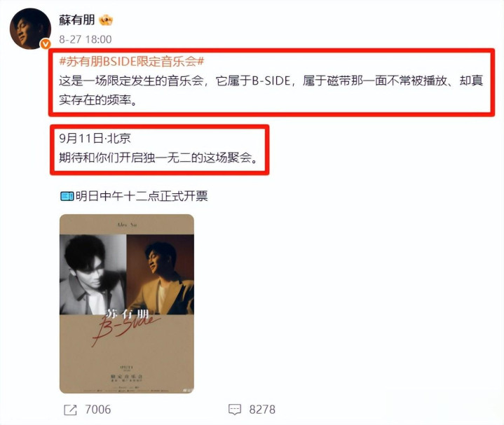The width and height of the screenshot is (504, 425).
Task: Click the blue ticket emoji icon
Action: click(x=67, y=196)
